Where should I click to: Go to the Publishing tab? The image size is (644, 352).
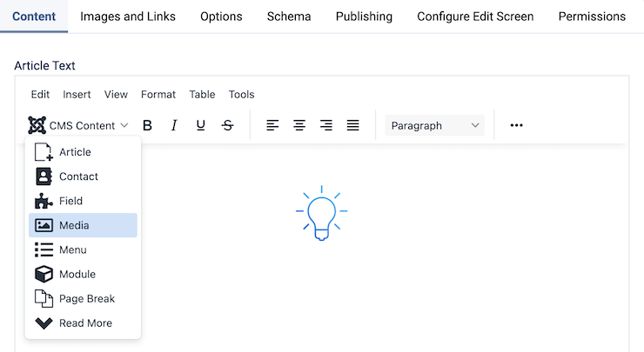pos(364,17)
